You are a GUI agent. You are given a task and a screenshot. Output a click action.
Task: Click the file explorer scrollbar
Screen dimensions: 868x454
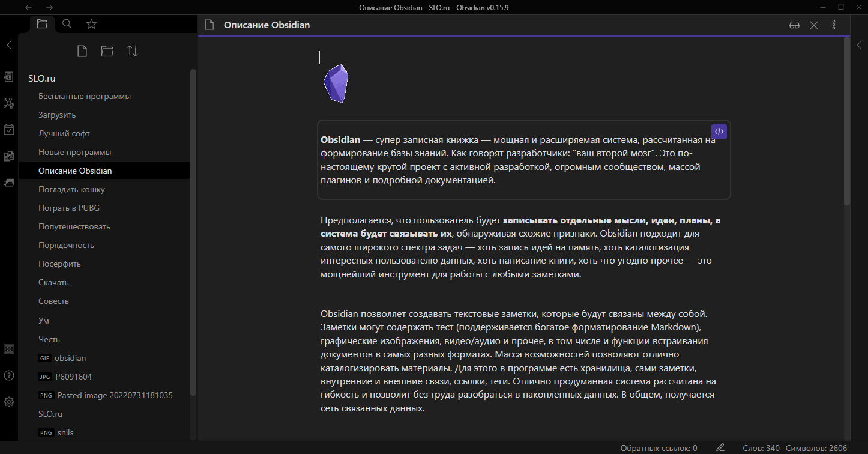pos(193,232)
